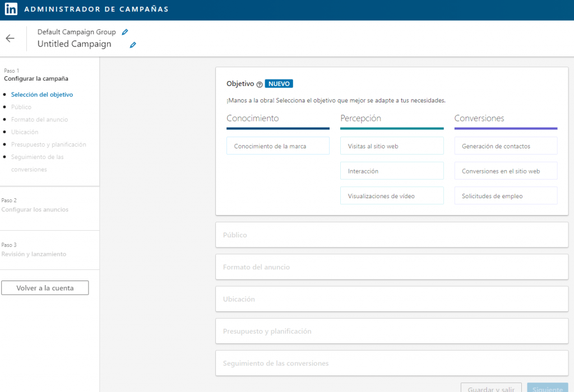The width and height of the screenshot is (574, 392).
Task: Expand the Formato del anuncio panel
Action: [x=392, y=267]
